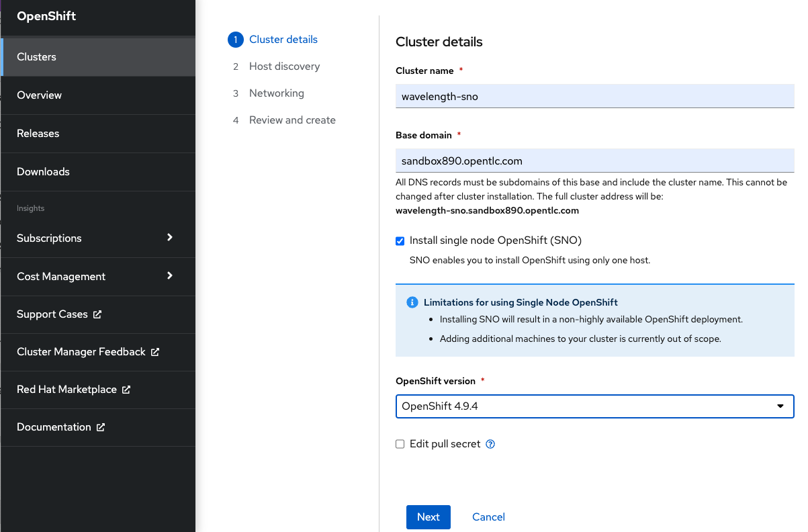The width and height of the screenshot is (808, 532).
Task: Click the external link icon beside Support Cases
Action: pyautogui.click(x=98, y=314)
